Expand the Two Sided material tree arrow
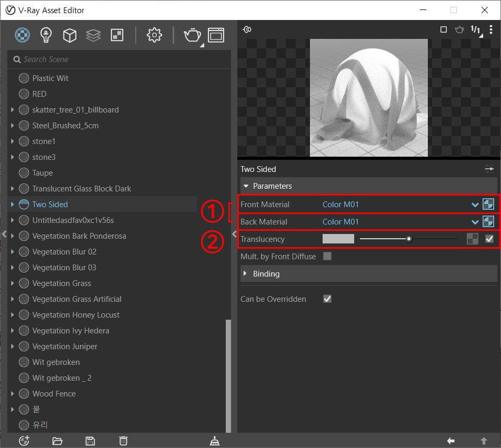 coord(12,204)
